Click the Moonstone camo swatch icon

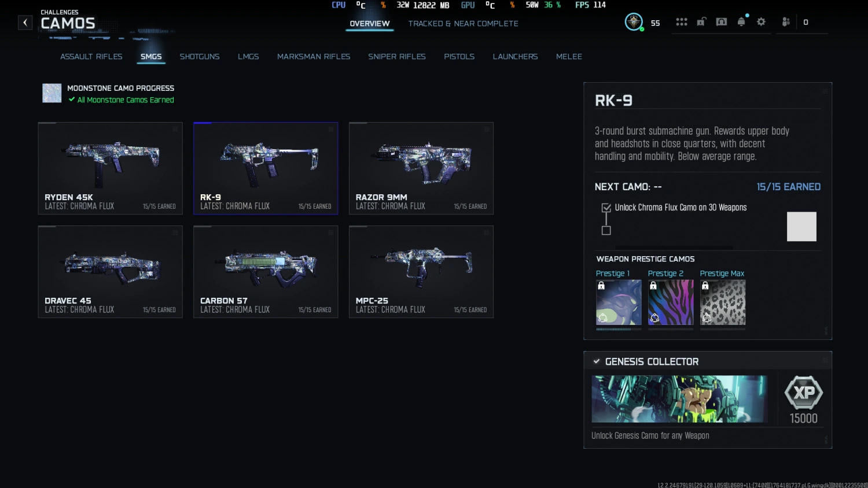pos(52,93)
